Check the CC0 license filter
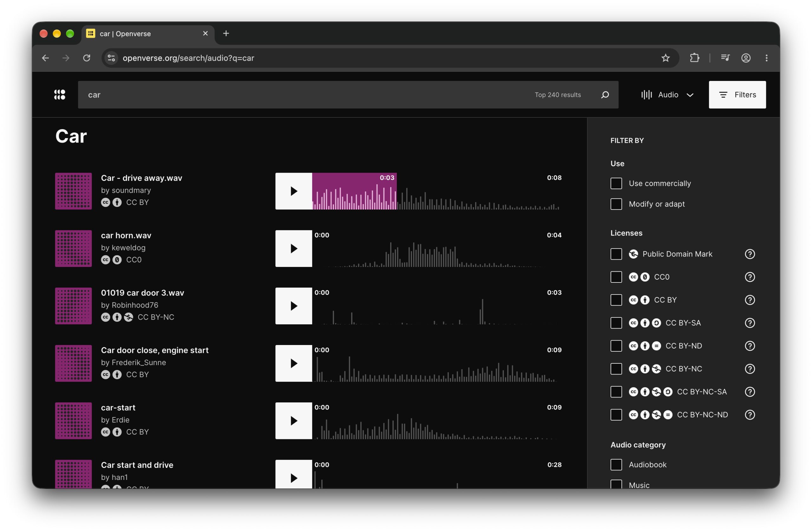The width and height of the screenshot is (812, 531). point(616,276)
